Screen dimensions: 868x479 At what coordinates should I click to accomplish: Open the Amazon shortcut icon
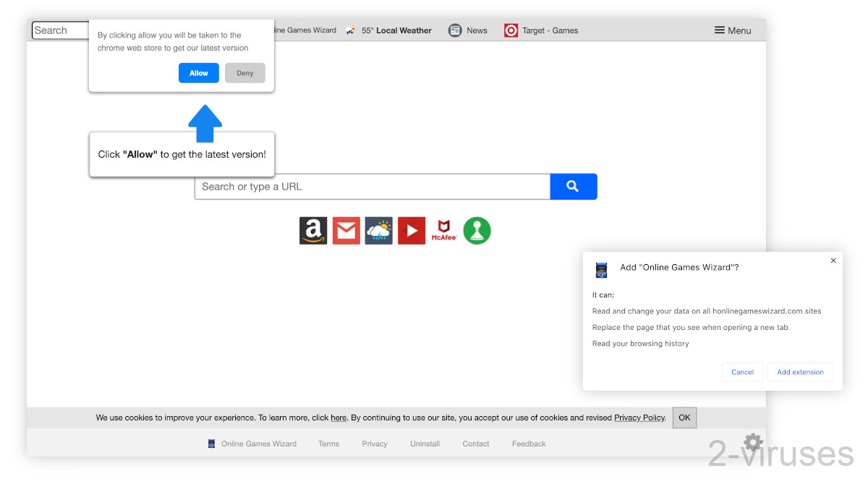[x=312, y=230]
